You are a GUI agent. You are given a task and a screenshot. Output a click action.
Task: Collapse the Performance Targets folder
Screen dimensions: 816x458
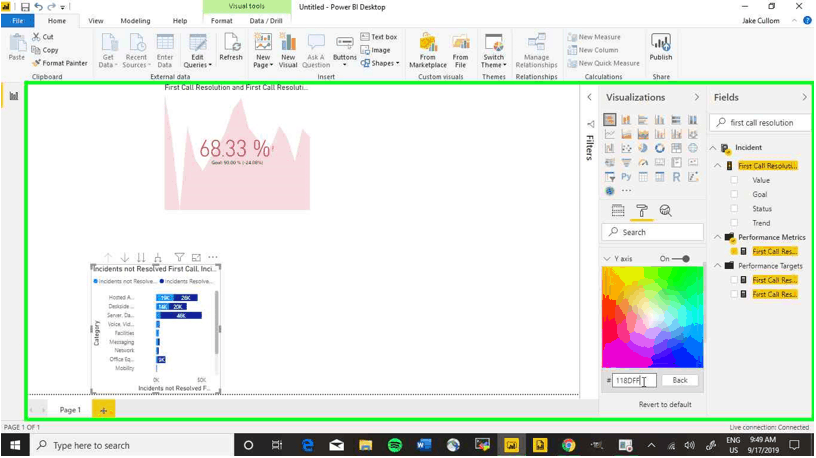click(x=718, y=266)
